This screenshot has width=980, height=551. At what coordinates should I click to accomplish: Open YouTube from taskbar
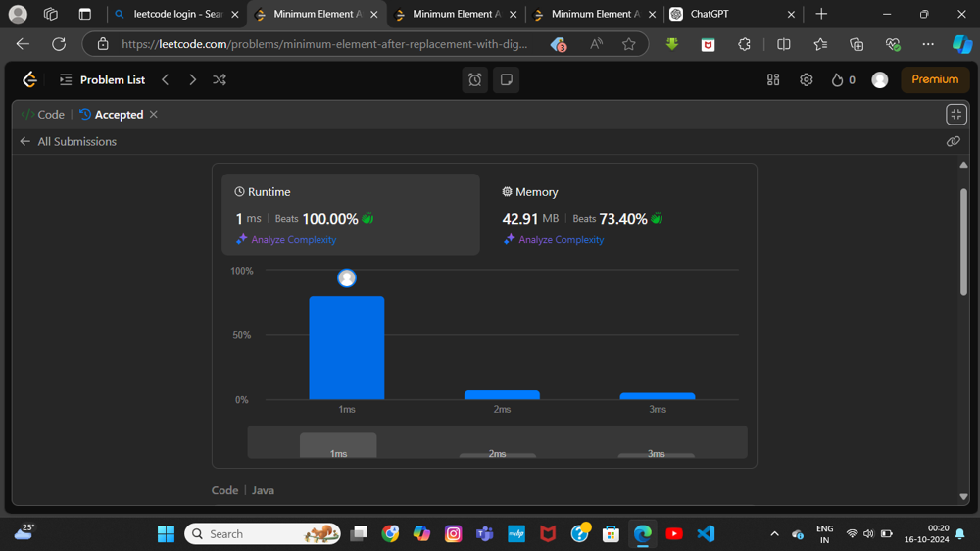[674, 533]
